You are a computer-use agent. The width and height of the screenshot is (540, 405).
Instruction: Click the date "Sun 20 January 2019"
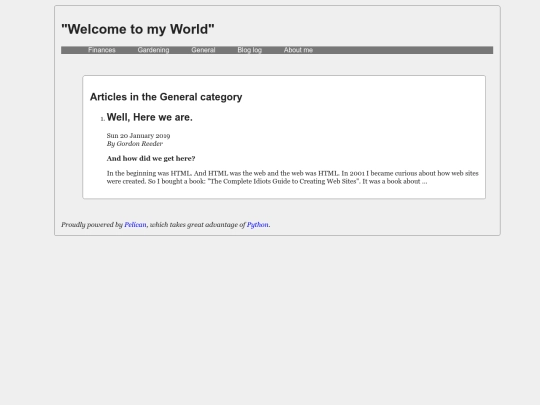(x=138, y=136)
